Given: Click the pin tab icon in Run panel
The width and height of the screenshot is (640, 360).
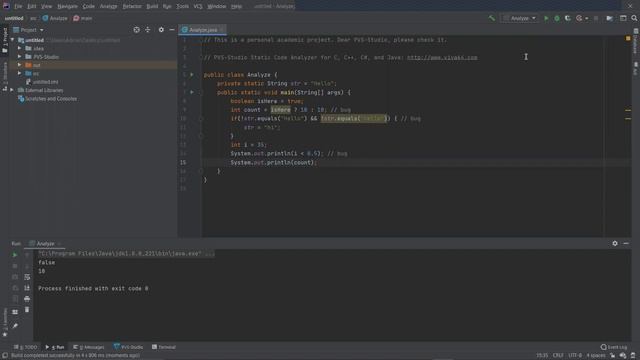Looking at the screenshot, I should [x=15, y=326].
